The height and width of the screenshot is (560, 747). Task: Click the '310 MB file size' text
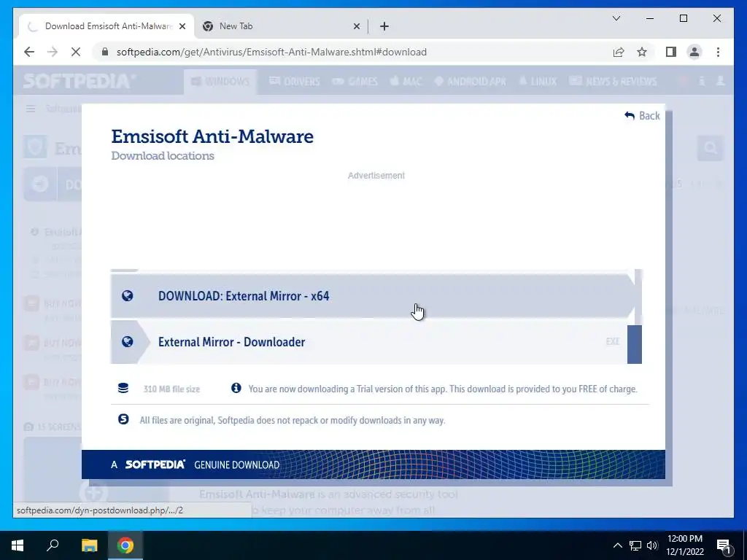point(171,389)
